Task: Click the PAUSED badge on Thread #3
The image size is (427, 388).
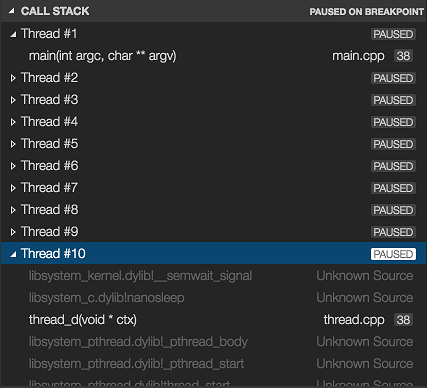Action: click(393, 100)
